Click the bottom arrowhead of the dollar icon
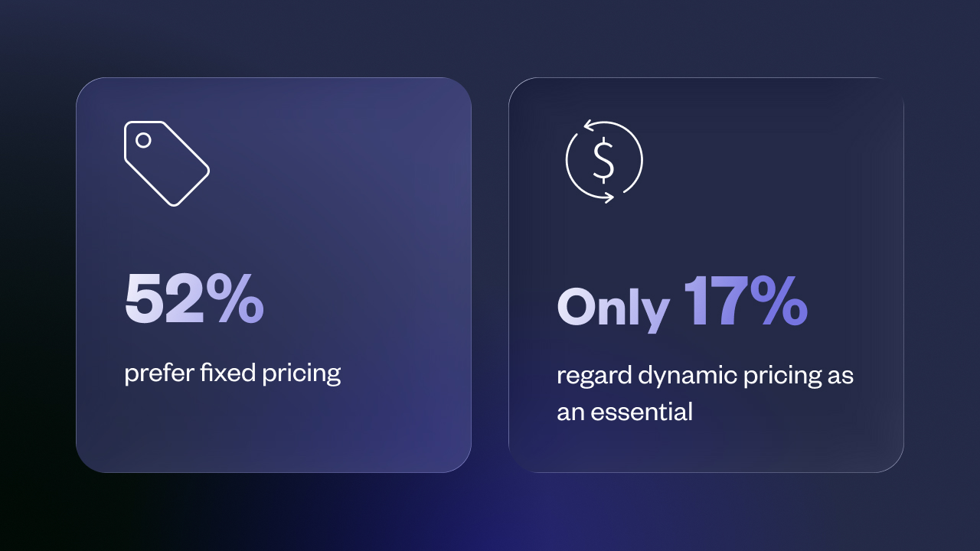 [608, 197]
